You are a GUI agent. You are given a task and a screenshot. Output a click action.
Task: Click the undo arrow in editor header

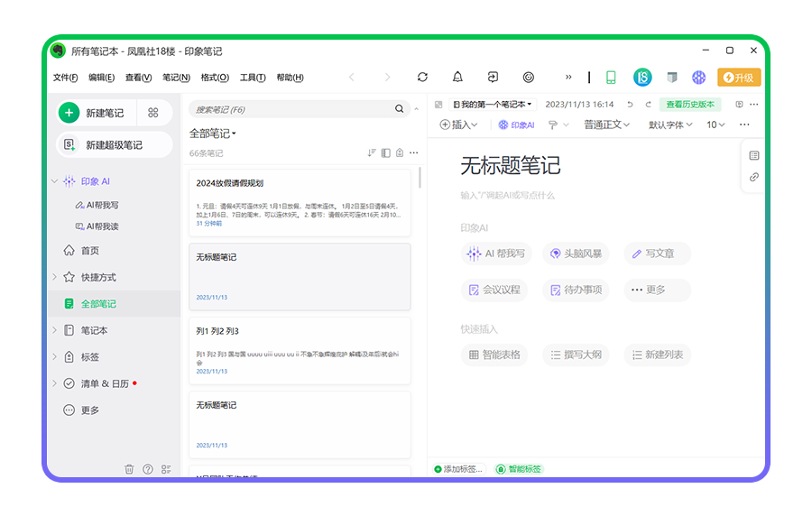[630, 105]
